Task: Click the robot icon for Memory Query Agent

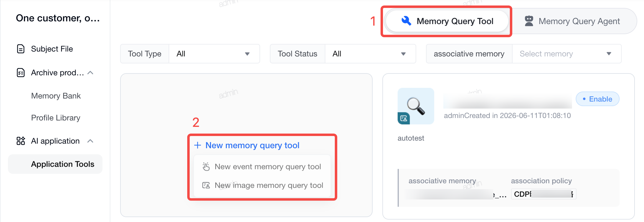Action: (x=529, y=21)
